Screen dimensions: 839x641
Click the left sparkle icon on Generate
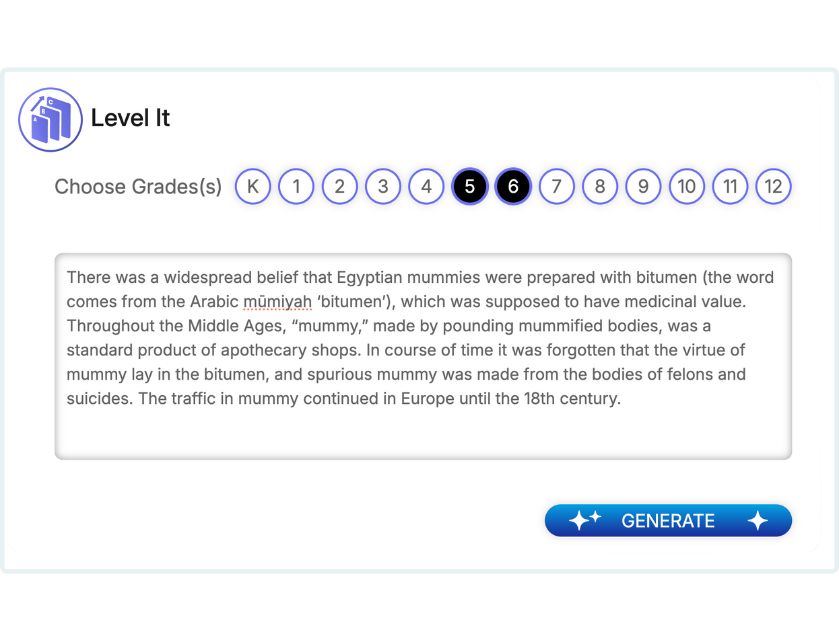pos(584,520)
